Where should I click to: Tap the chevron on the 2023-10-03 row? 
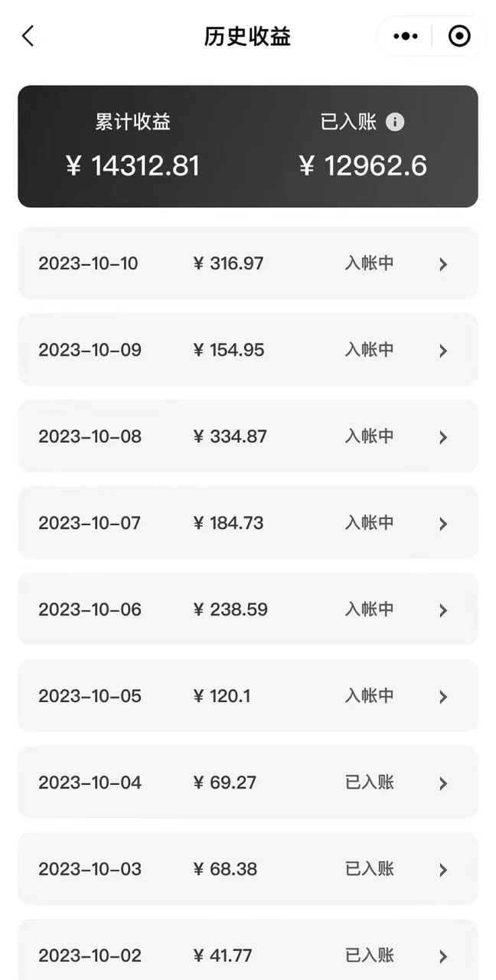pyautogui.click(x=443, y=870)
